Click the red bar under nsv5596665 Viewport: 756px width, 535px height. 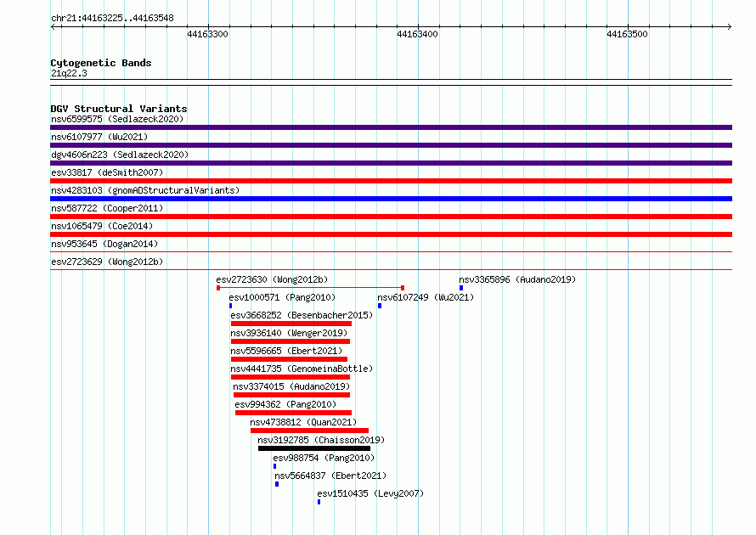290,359
